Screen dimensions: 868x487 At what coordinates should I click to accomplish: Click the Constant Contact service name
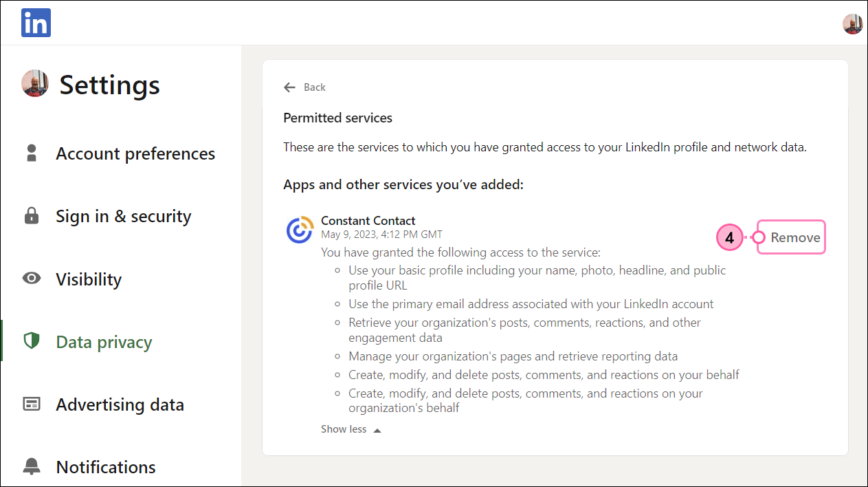click(x=368, y=221)
